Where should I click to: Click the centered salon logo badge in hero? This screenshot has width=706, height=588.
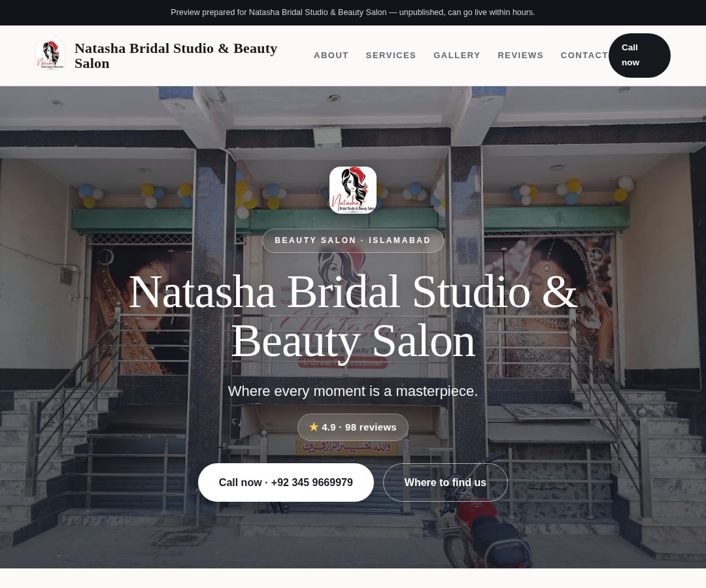tap(353, 190)
